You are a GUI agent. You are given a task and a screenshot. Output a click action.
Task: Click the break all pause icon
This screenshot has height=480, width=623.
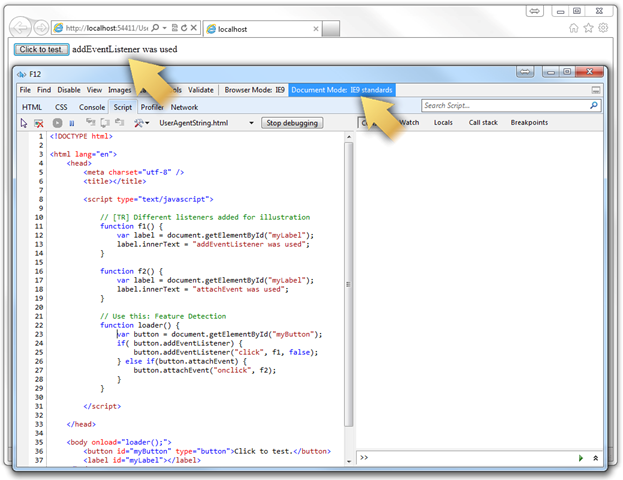(x=72, y=123)
